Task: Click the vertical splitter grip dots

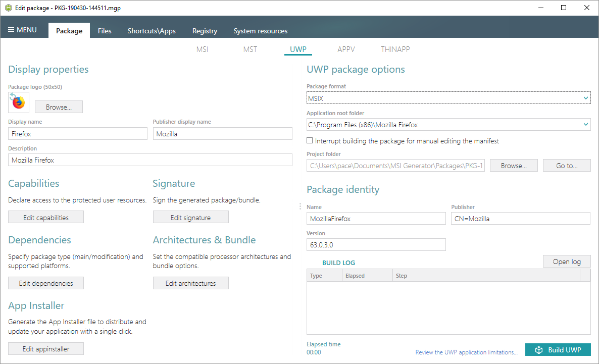Action: pyautogui.click(x=300, y=206)
